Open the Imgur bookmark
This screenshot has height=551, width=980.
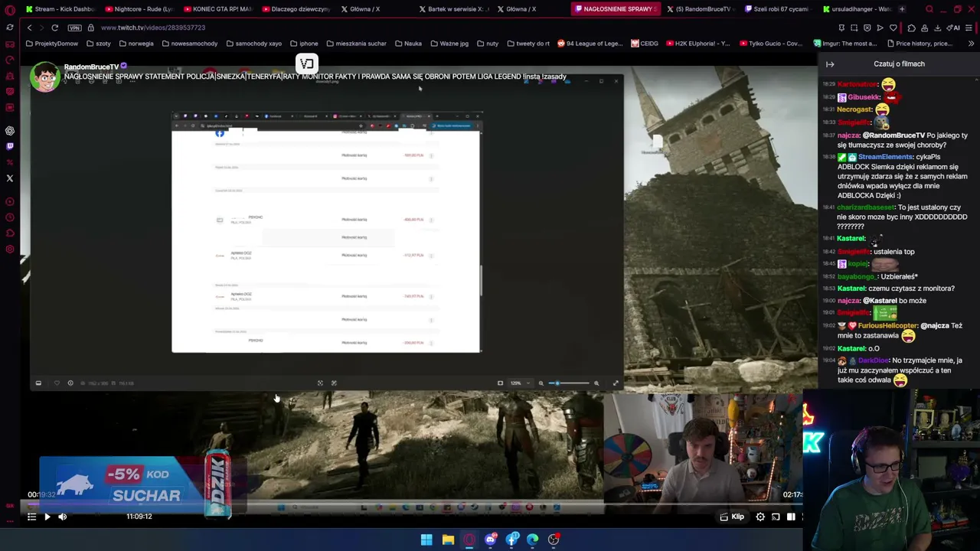point(844,44)
